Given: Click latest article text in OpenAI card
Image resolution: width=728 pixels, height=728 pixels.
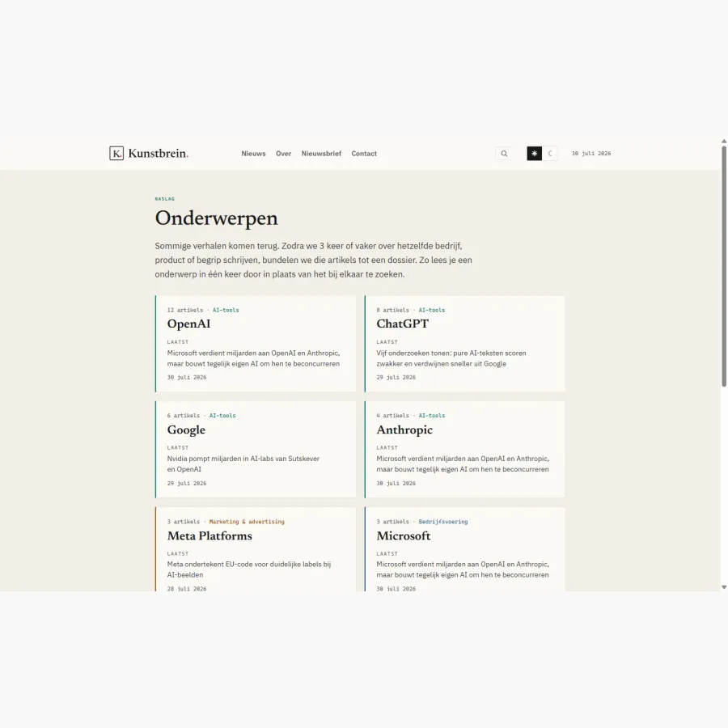Looking at the screenshot, I should (253, 358).
